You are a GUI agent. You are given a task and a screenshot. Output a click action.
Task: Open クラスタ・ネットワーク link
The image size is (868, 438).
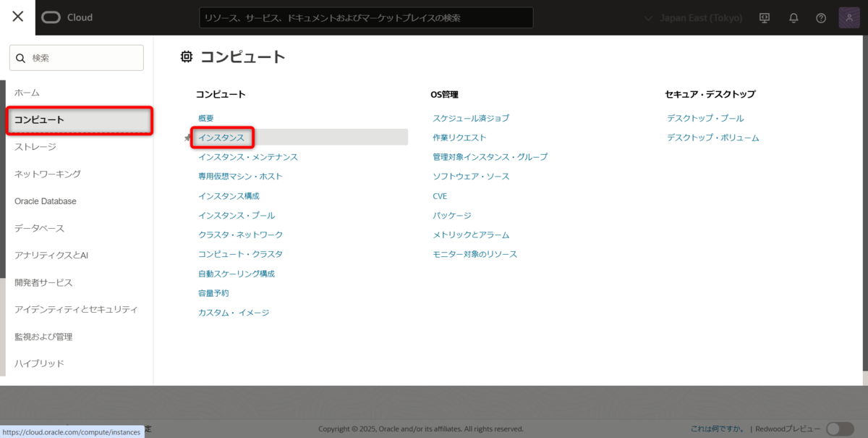coord(241,235)
